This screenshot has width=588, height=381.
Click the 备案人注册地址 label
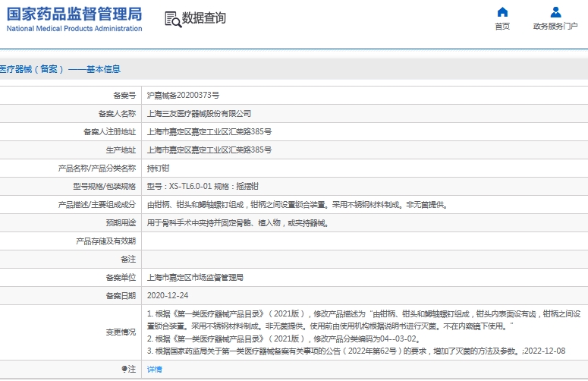(x=109, y=131)
